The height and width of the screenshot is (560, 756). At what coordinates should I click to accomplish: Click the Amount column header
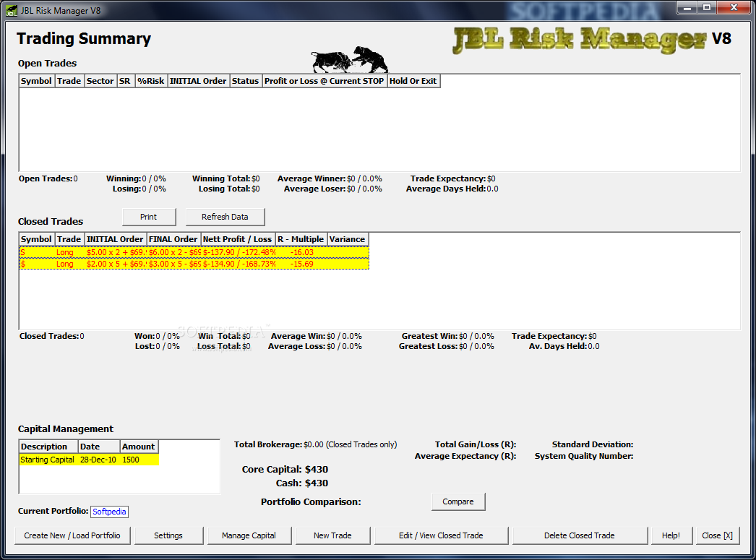(139, 447)
